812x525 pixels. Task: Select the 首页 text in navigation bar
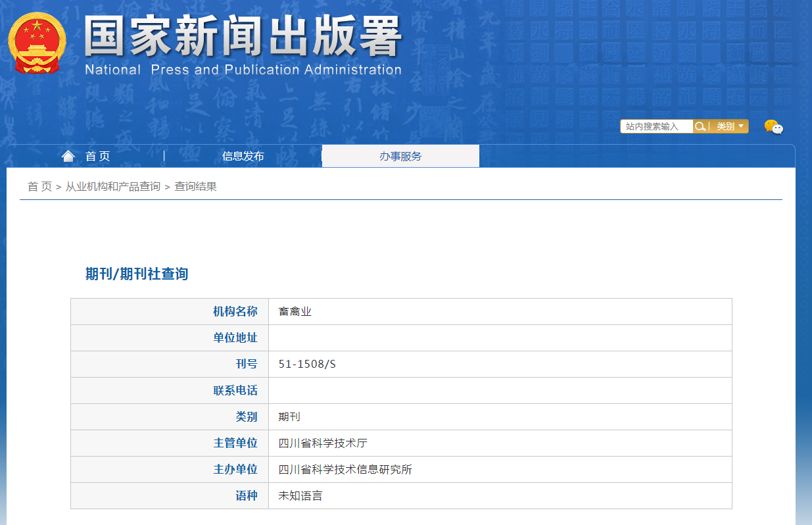tap(98, 156)
